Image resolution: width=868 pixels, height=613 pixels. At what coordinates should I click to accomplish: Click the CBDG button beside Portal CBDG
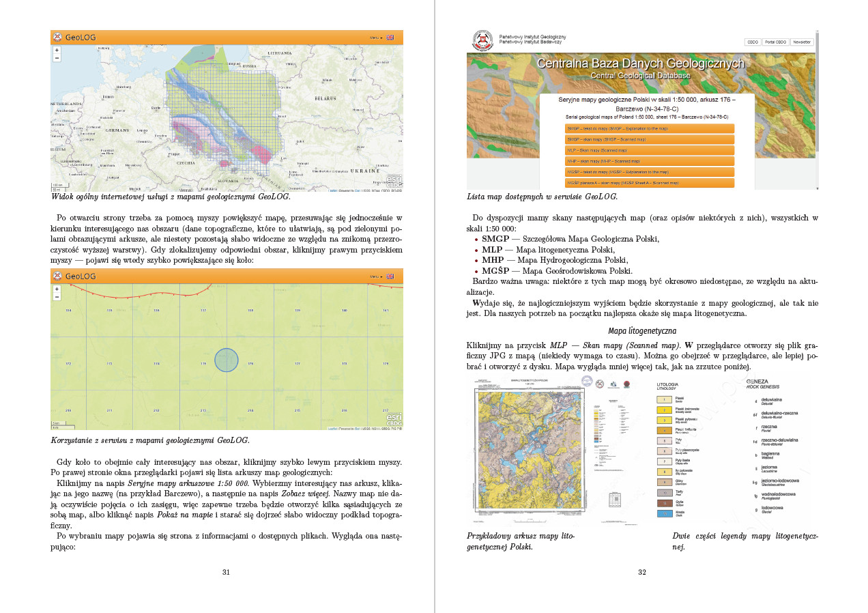point(753,42)
